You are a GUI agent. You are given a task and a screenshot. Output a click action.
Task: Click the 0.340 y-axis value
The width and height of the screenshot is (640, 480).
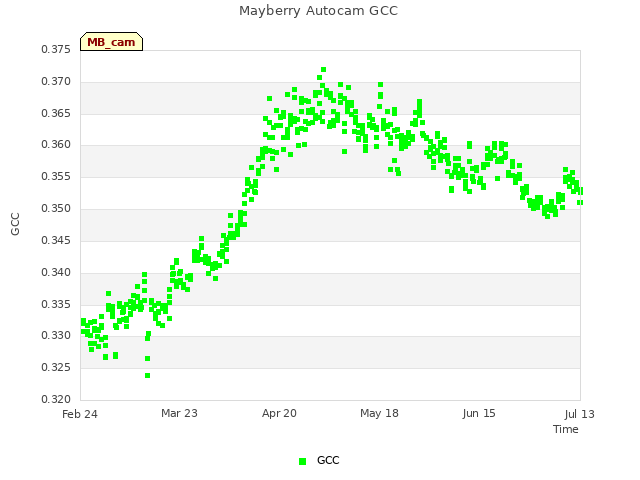[56, 272]
